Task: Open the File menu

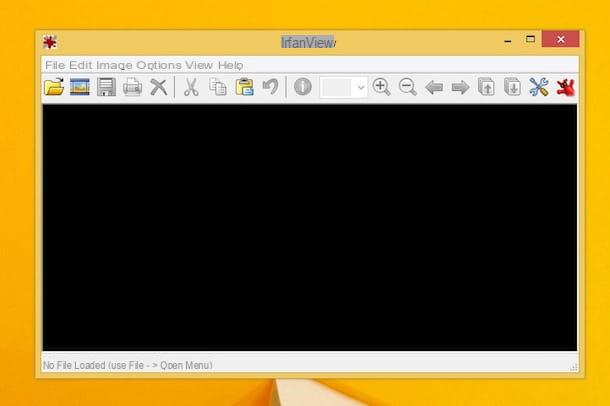Action: coord(55,65)
